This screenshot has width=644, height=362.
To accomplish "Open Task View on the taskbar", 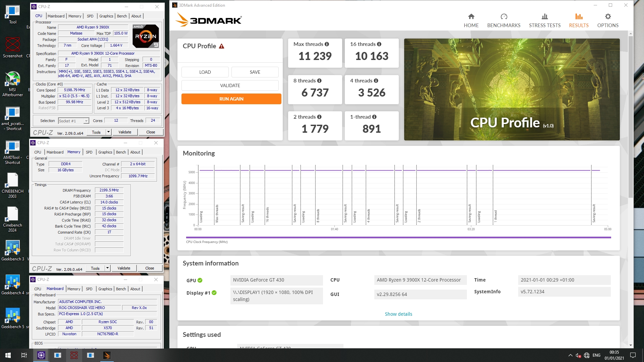I will [24, 355].
